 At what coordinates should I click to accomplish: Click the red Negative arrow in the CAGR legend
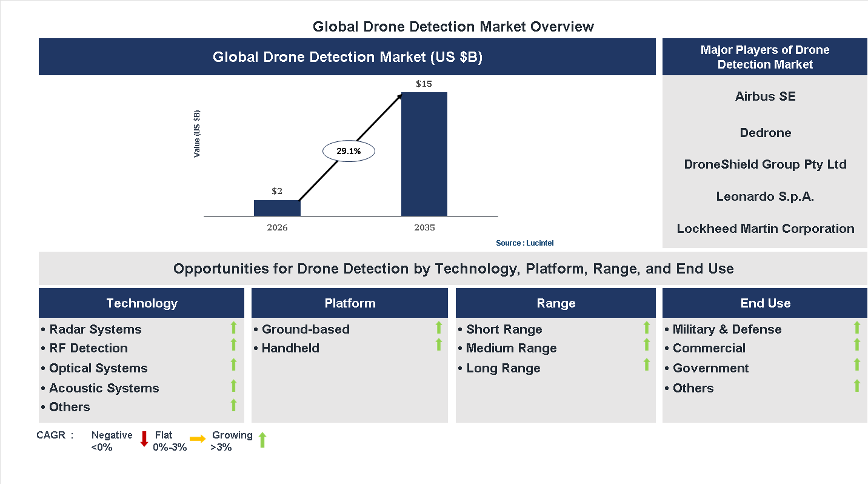pos(144,440)
